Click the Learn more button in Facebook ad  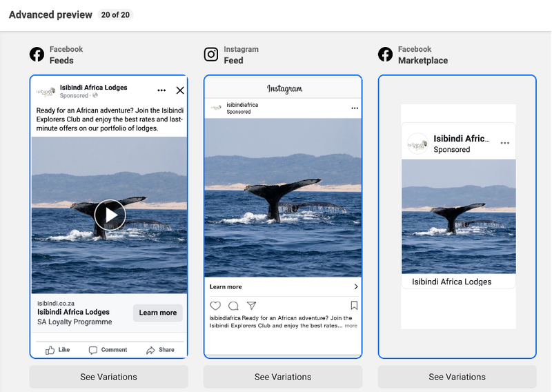pyautogui.click(x=157, y=313)
